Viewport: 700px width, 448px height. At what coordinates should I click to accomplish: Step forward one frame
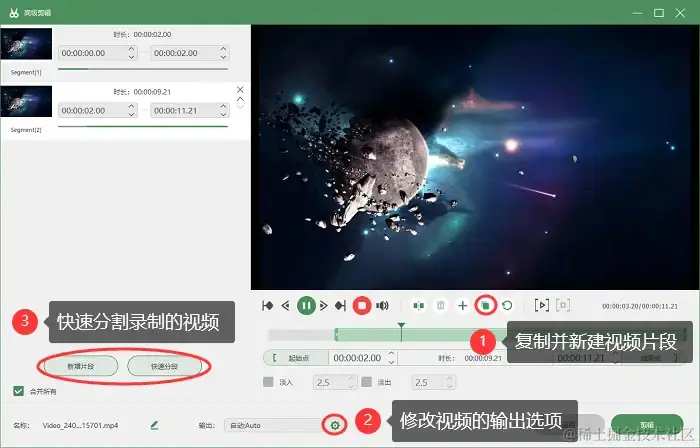coord(324,306)
